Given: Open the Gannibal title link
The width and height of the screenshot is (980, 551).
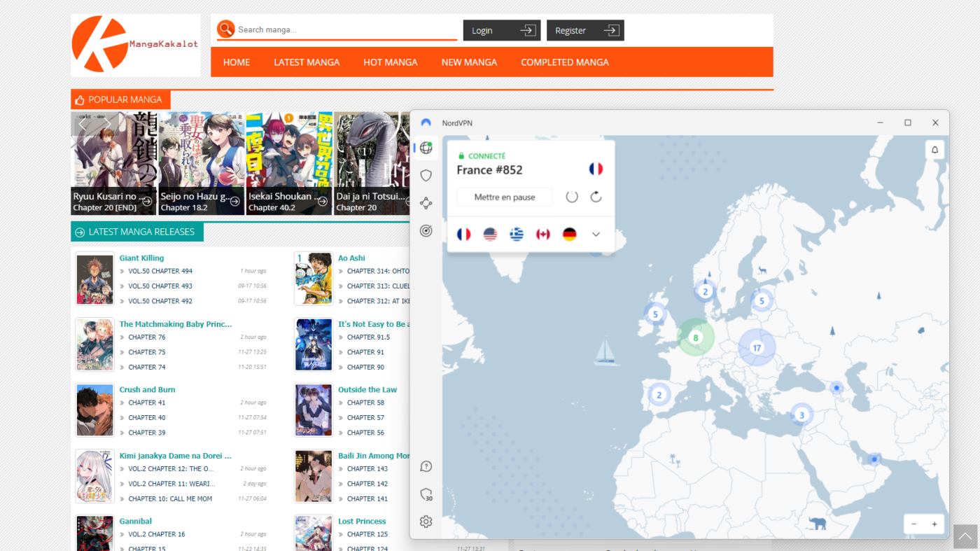Looking at the screenshot, I should pyautogui.click(x=135, y=522).
